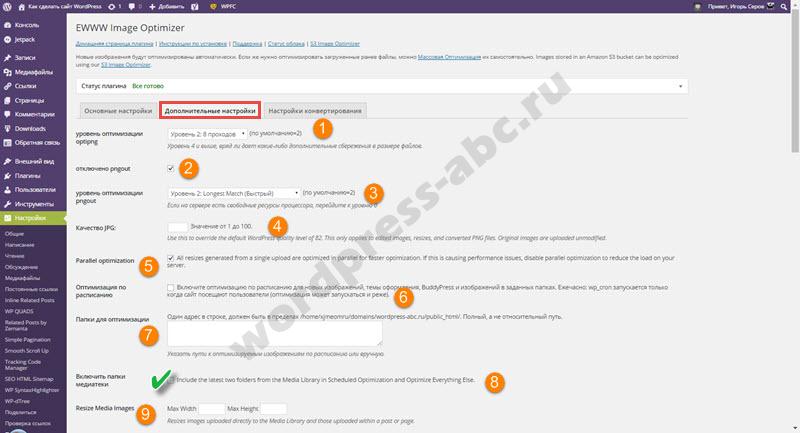Open the updates counter icon in admin bar
The width and height of the screenshot is (800, 433).
[x=112, y=7]
